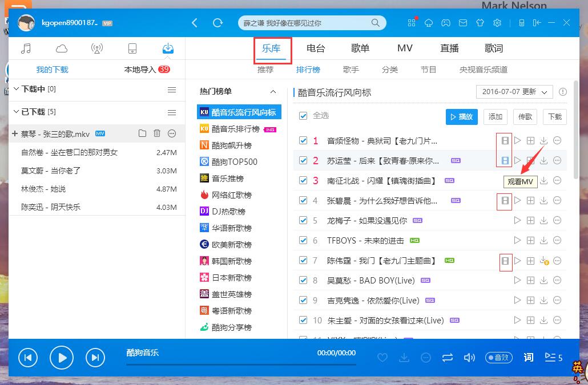Open the skin shirt icon
This screenshot has height=385, width=588.
[480, 23]
